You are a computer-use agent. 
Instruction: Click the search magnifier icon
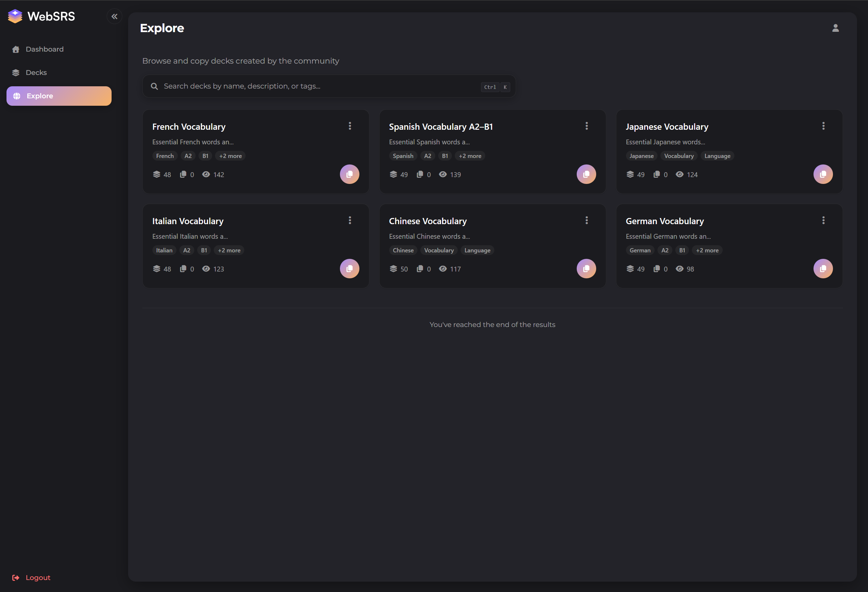[154, 86]
